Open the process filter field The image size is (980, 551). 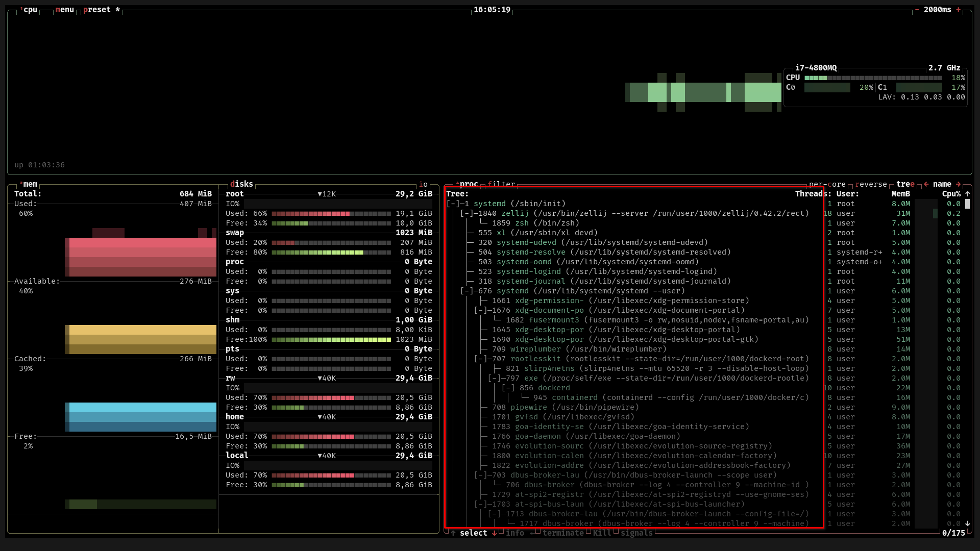pyautogui.click(x=501, y=184)
